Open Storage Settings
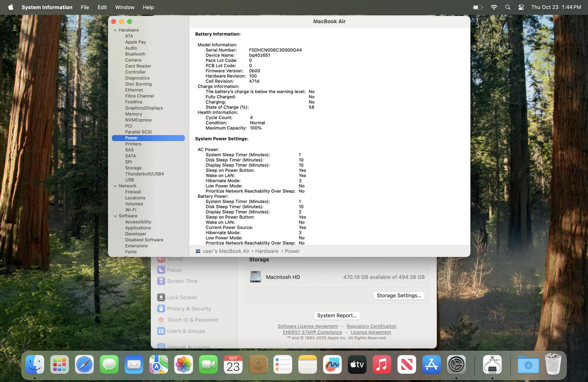Viewport: 588px width, 382px height. click(399, 296)
